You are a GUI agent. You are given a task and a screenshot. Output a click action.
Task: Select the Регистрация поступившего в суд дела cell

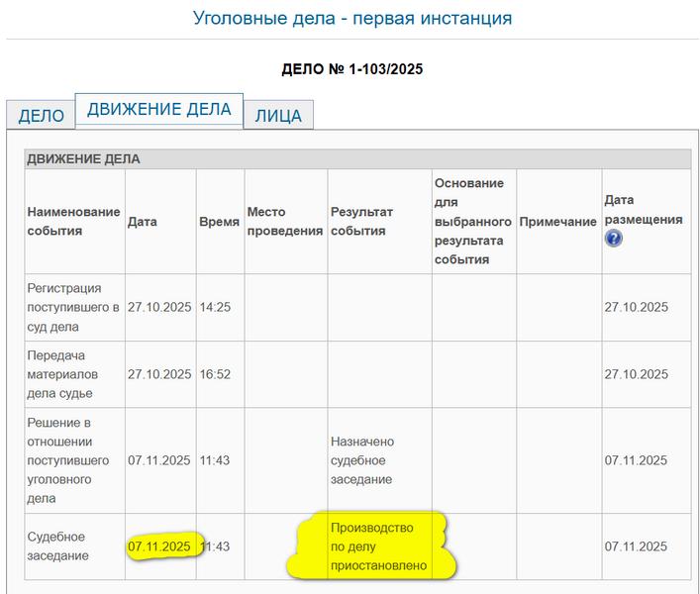tap(74, 307)
